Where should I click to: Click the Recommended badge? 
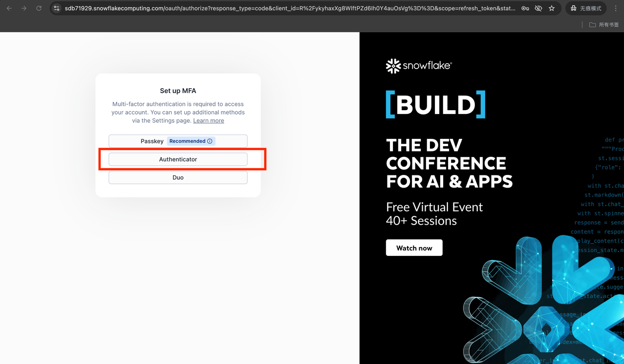click(x=191, y=141)
